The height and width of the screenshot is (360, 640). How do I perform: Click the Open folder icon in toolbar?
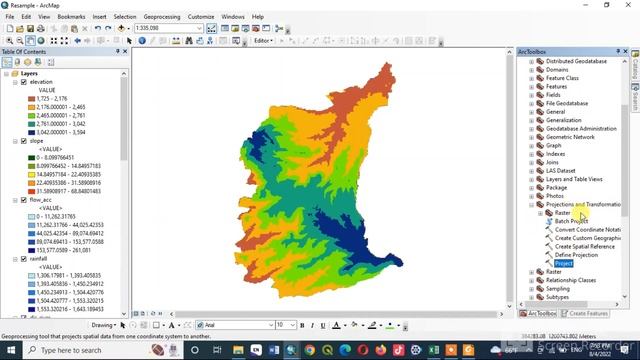(20, 29)
